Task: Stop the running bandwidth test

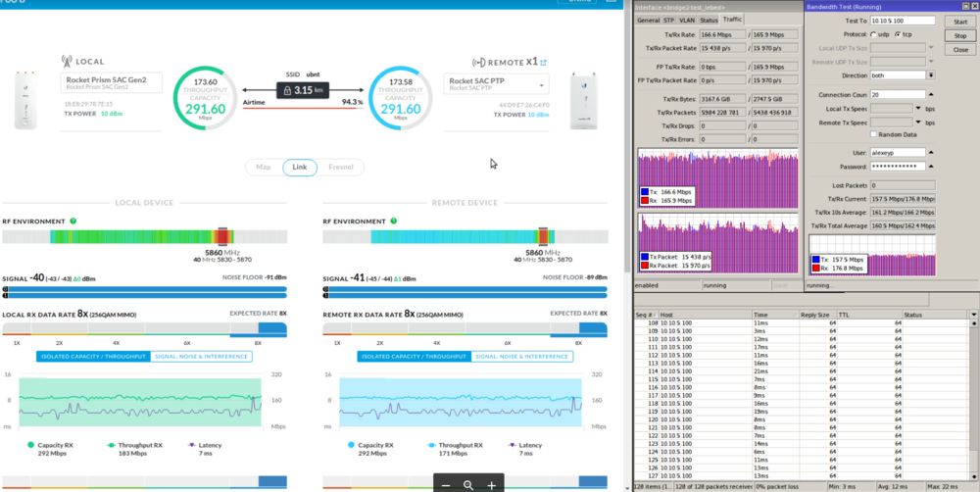Action: coord(960,35)
